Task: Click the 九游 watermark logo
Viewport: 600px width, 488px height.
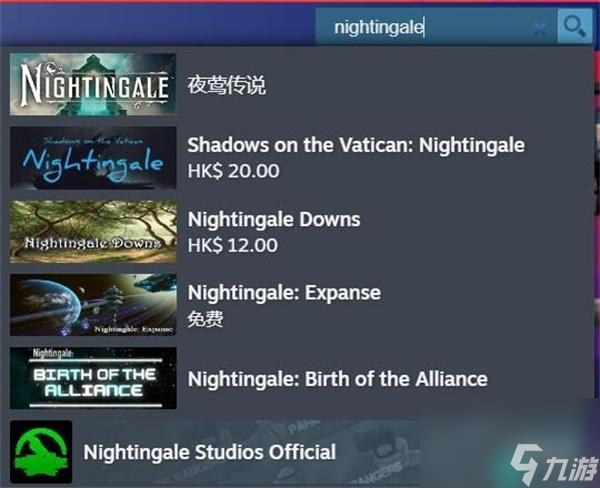Action: click(x=554, y=464)
